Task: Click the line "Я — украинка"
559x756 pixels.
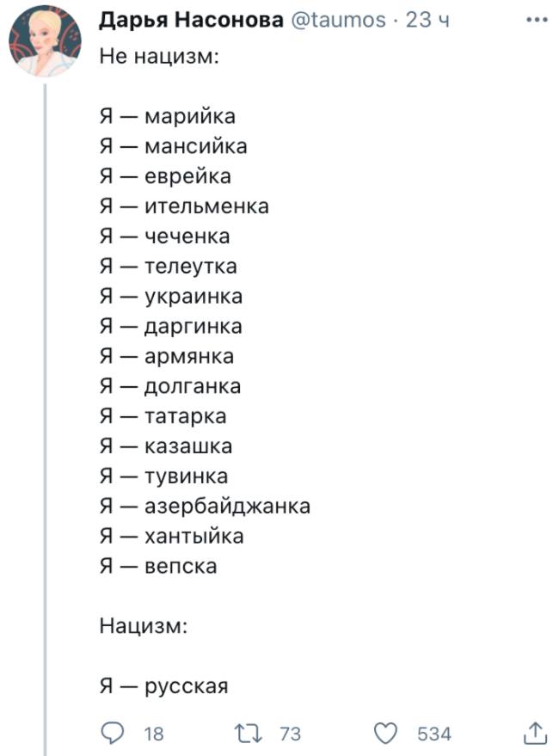Action: [x=170, y=296]
